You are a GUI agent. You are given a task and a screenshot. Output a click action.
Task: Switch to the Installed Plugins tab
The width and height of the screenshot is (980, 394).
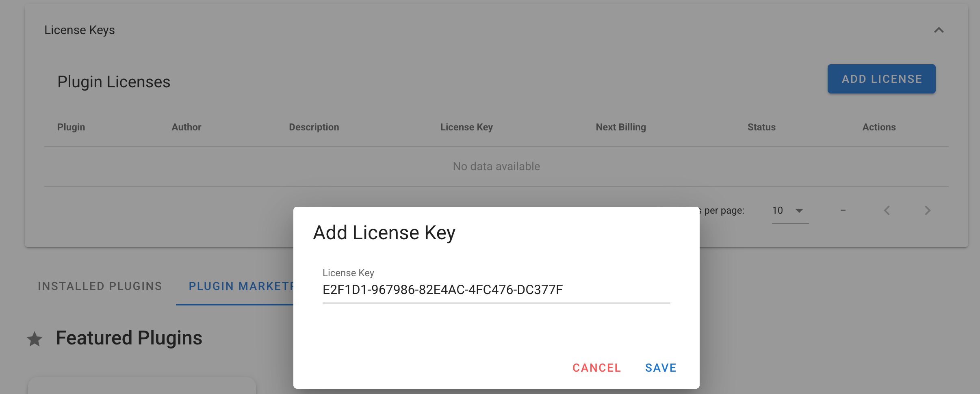pyautogui.click(x=100, y=286)
